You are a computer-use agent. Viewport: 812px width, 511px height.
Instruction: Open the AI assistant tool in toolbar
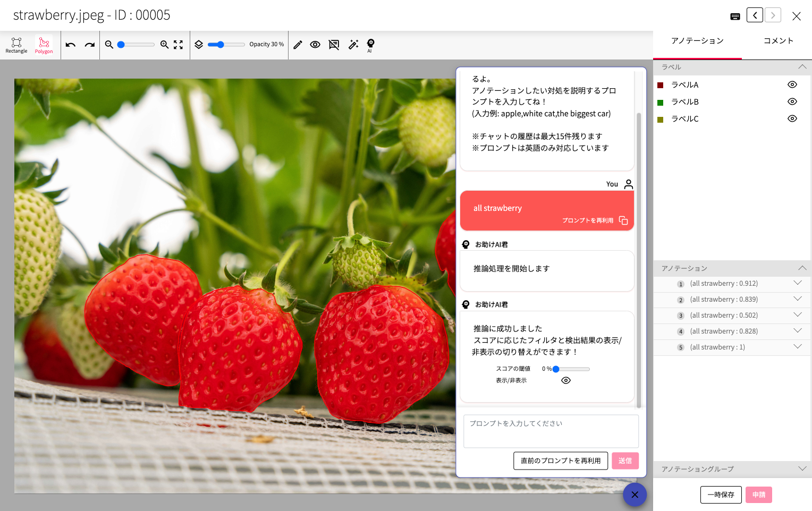[370, 45]
